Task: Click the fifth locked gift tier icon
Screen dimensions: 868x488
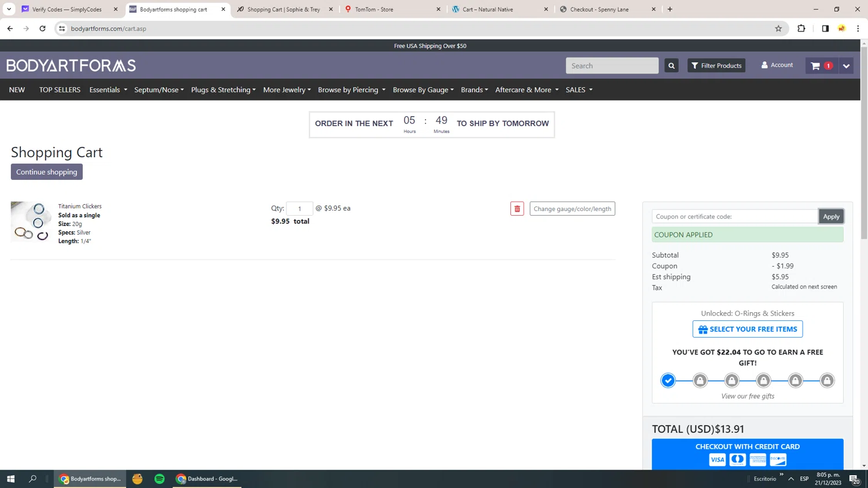Action: (x=796, y=380)
